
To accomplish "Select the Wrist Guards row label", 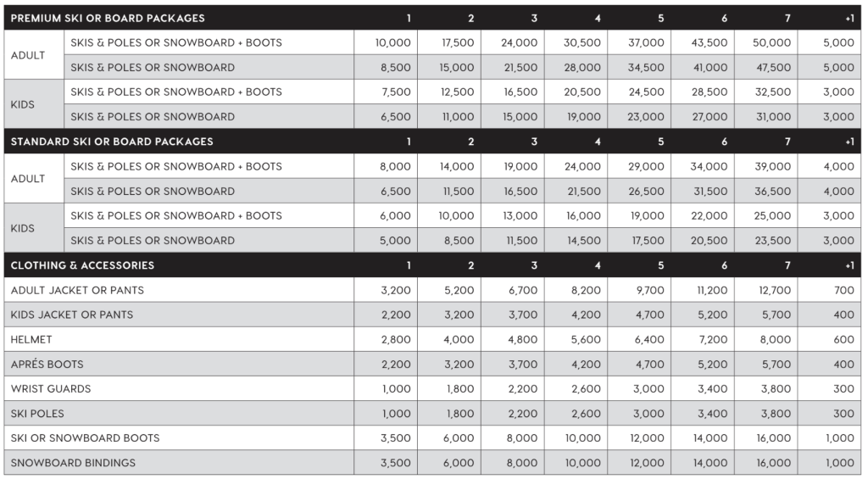I will 51,388.
